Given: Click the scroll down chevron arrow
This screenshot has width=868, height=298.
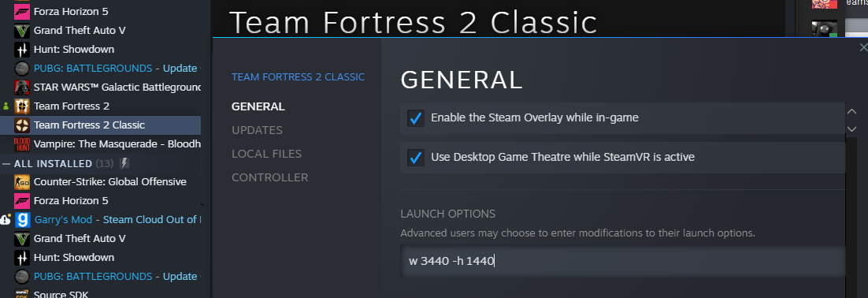Looking at the screenshot, I should [852, 129].
